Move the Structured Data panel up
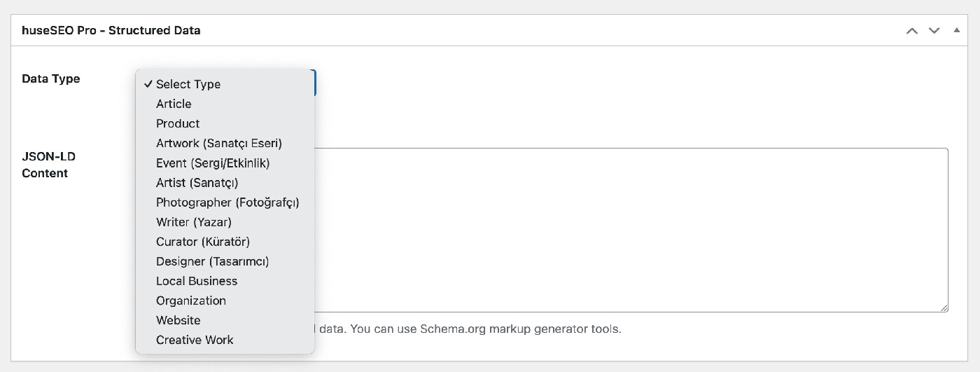The width and height of the screenshot is (980, 372). pyautogui.click(x=911, y=31)
